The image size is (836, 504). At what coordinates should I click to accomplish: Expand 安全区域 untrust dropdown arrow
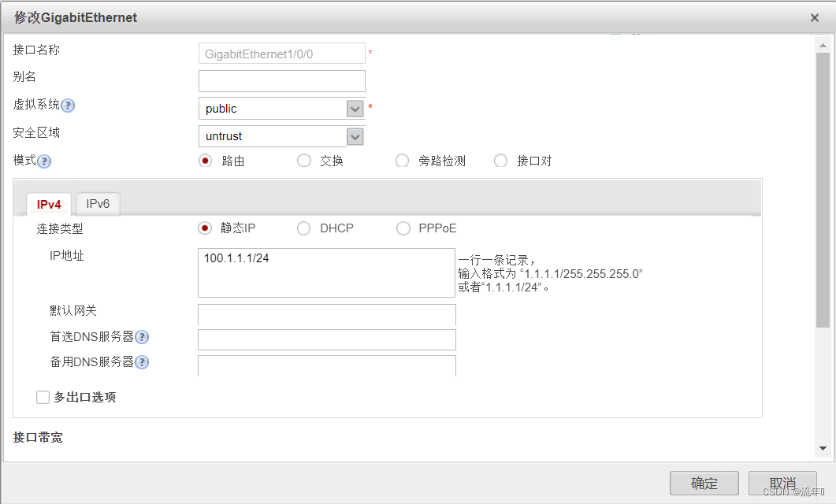[355, 137]
